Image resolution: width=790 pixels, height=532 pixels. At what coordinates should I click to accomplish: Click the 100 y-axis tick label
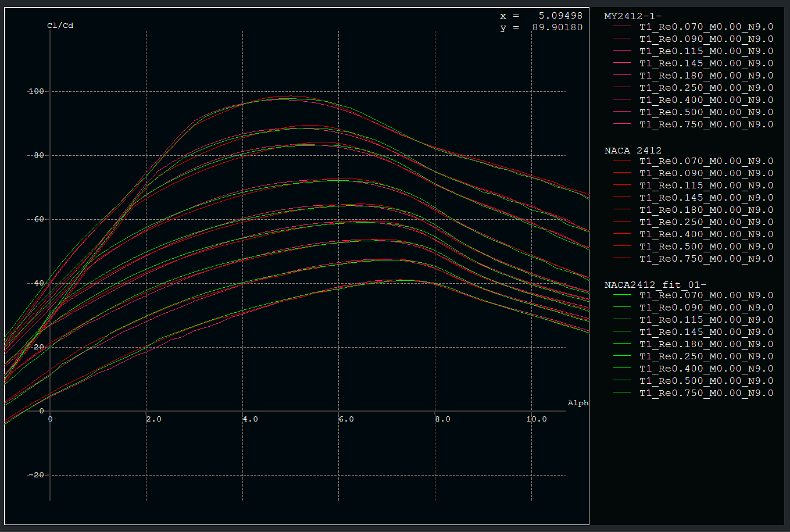click(35, 91)
